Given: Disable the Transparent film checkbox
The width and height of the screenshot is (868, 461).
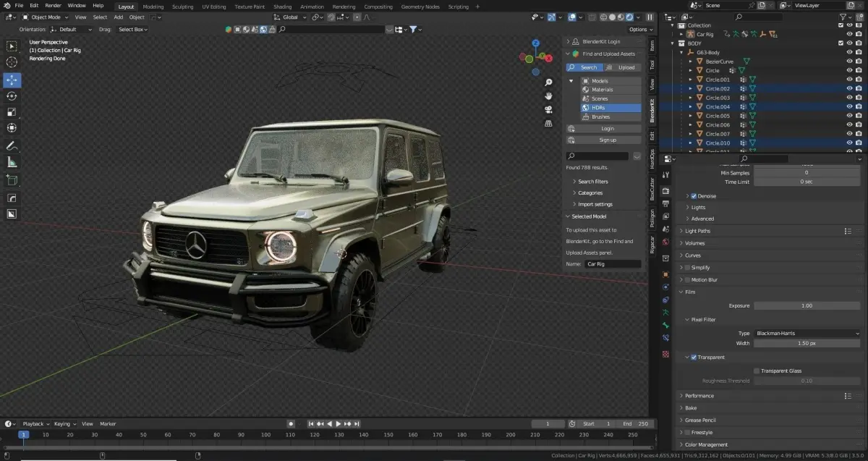Looking at the screenshot, I should (694, 358).
